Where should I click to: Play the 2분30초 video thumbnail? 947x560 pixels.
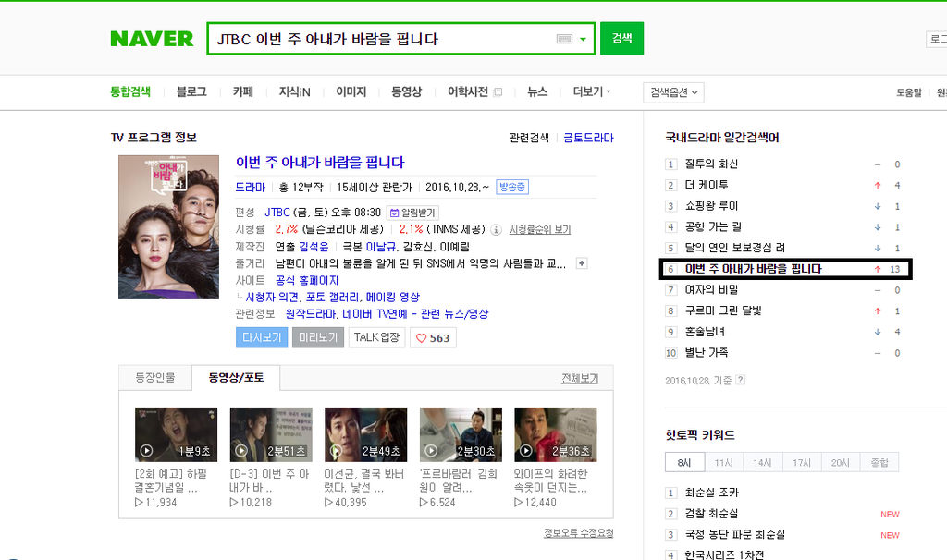(461, 434)
